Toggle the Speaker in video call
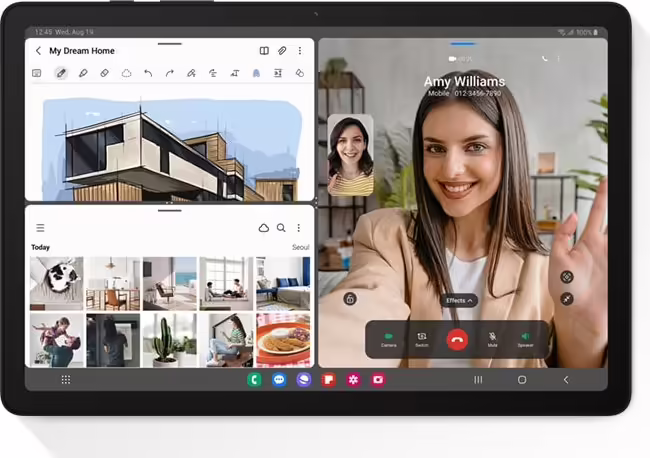 (x=525, y=339)
